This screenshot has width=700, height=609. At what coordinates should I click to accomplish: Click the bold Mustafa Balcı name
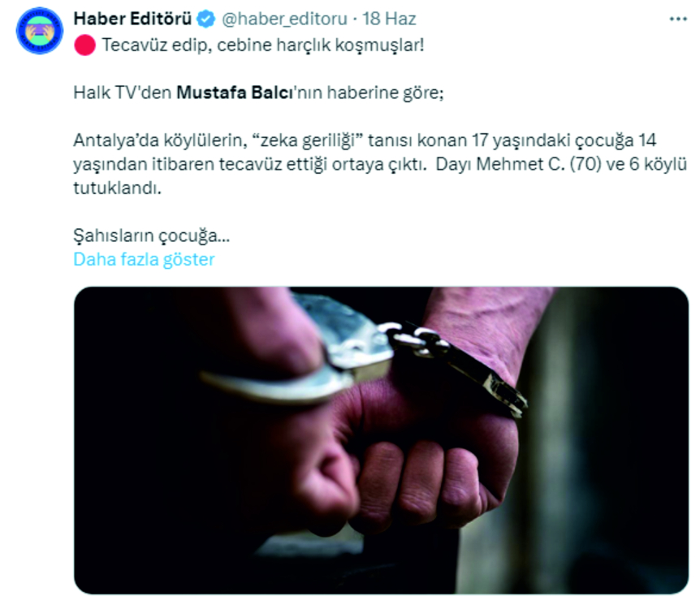pyautogui.click(x=235, y=93)
